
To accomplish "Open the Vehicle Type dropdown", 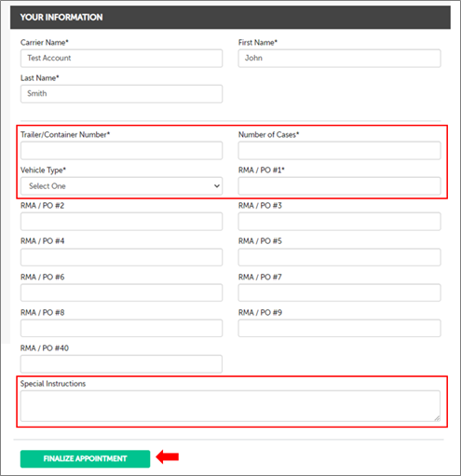I will click(121, 186).
